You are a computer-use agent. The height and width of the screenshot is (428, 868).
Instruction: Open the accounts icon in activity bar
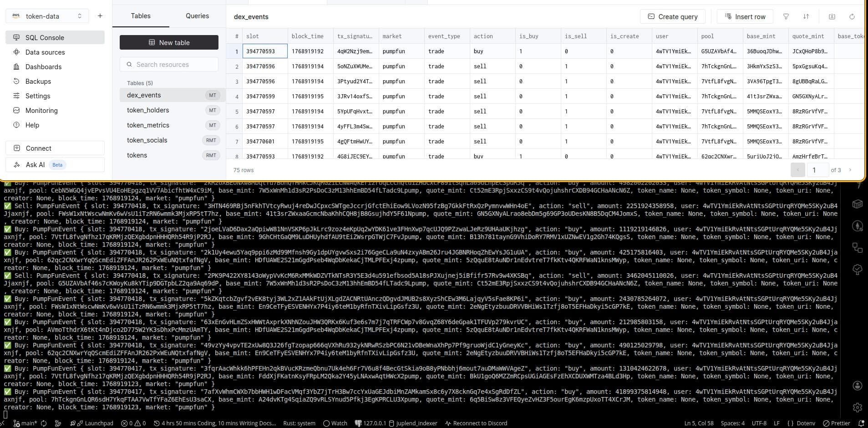pyautogui.click(x=858, y=386)
